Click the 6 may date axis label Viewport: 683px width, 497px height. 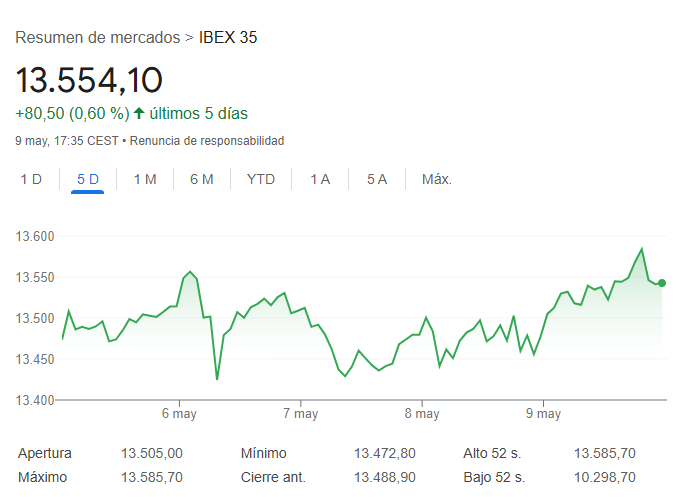tap(178, 414)
